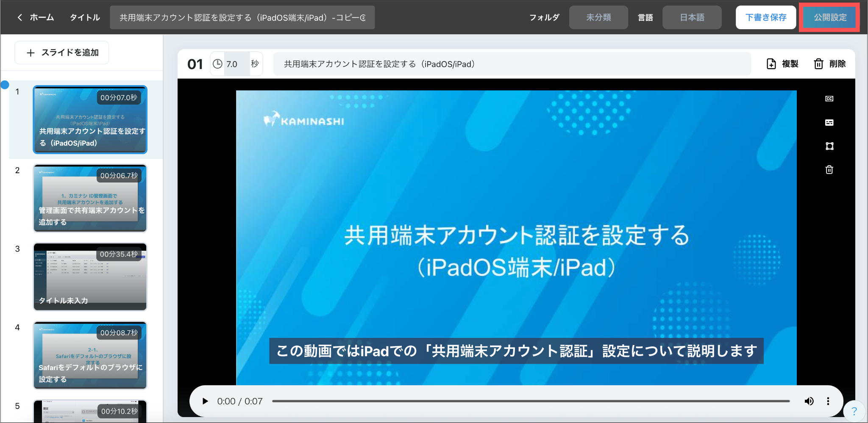The height and width of the screenshot is (423, 868).
Task: Select slide 2 管理画面で共有端末アカウントを追加する thumbnail
Action: pos(90,198)
